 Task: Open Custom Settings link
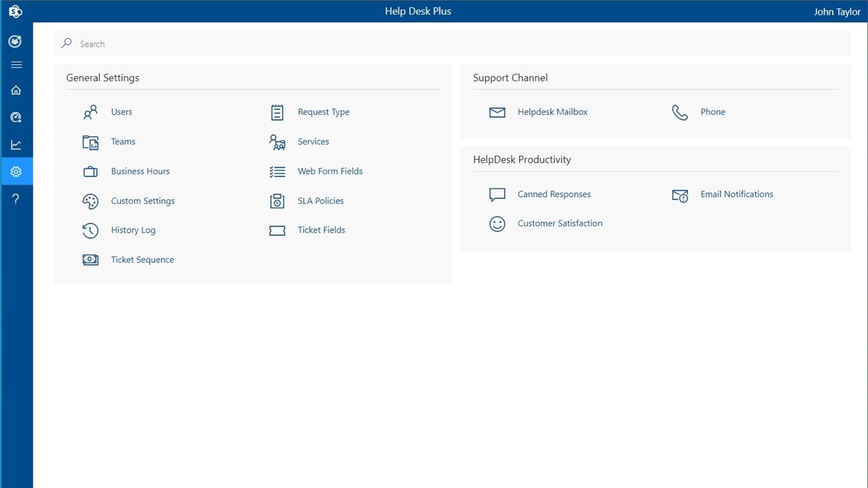(x=143, y=201)
